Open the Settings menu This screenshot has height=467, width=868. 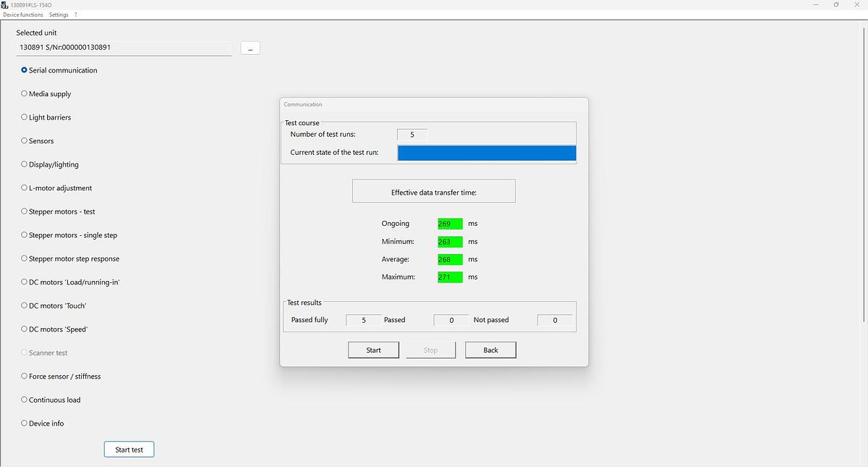pyautogui.click(x=59, y=14)
